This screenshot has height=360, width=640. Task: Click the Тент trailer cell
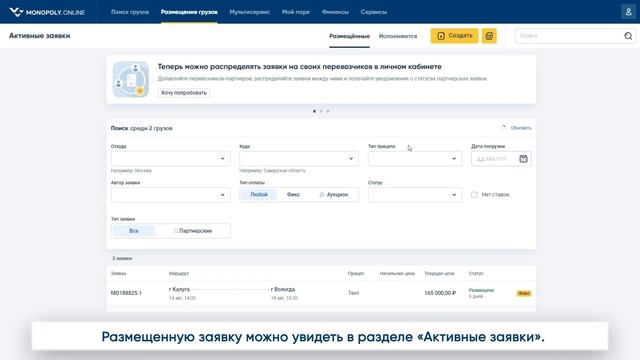[x=353, y=293]
